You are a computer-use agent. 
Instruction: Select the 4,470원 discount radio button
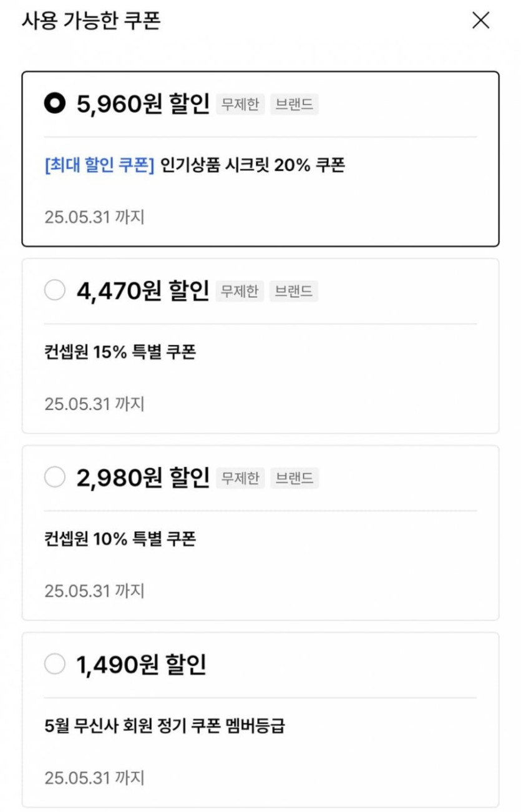55,290
